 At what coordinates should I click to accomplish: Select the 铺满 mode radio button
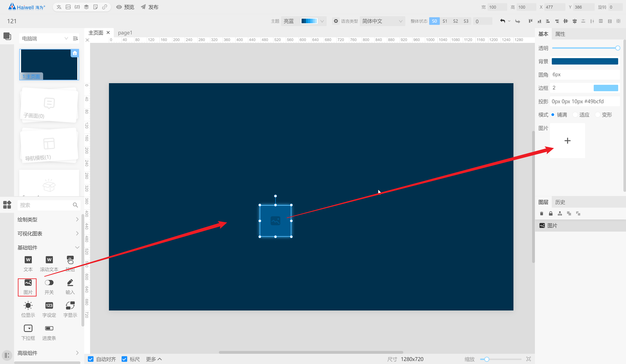pos(553,115)
